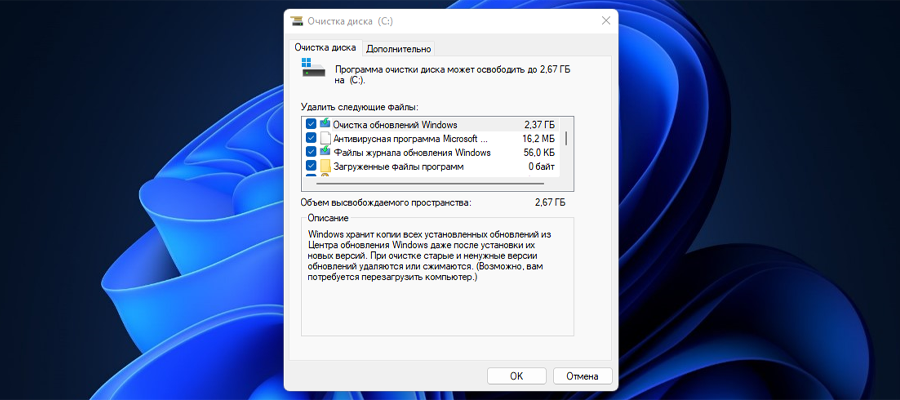Image resolution: width=900 pixels, height=400 pixels.
Task: Select the Файлы журнала обновления Windows row text
Action: coord(412,153)
